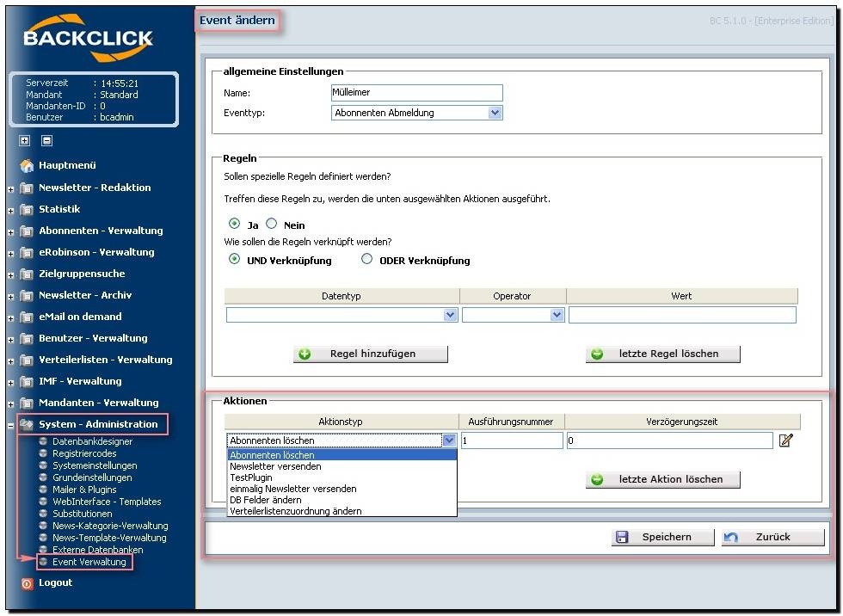843x616 pixels.
Task: Click the expand-all plus icon in sidebar
Action: coord(25,141)
